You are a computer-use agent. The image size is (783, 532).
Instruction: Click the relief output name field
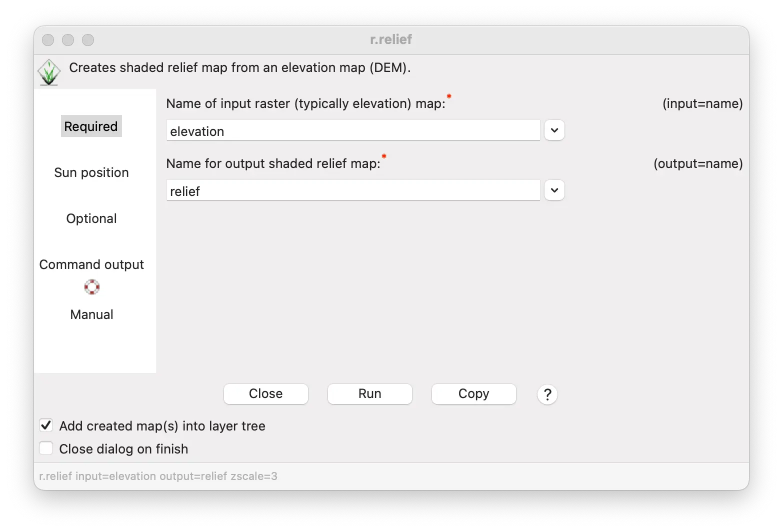353,190
